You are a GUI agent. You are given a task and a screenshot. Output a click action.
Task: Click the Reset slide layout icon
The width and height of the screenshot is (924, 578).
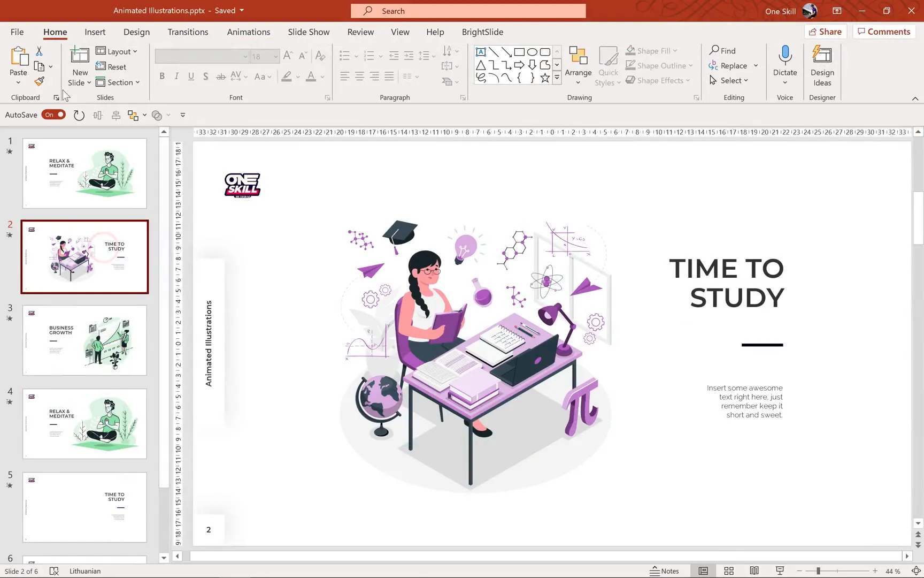112,66
